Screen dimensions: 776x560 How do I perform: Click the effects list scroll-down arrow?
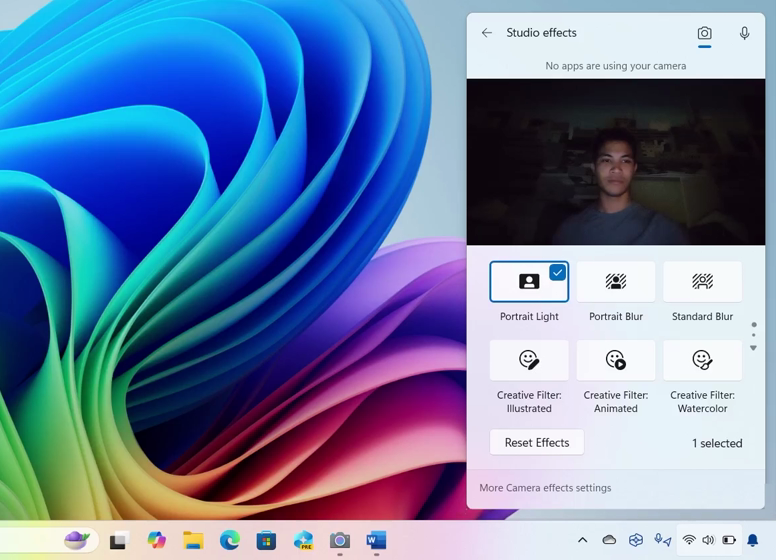(753, 348)
